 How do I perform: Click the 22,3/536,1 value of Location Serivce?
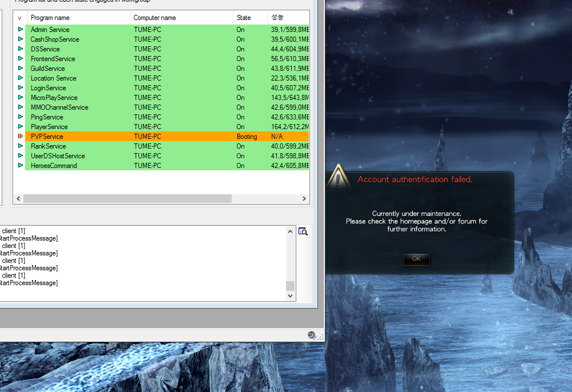(x=290, y=78)
